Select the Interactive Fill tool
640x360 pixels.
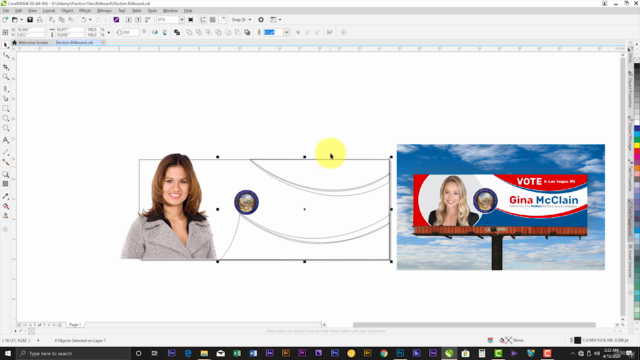coord(5,206)
